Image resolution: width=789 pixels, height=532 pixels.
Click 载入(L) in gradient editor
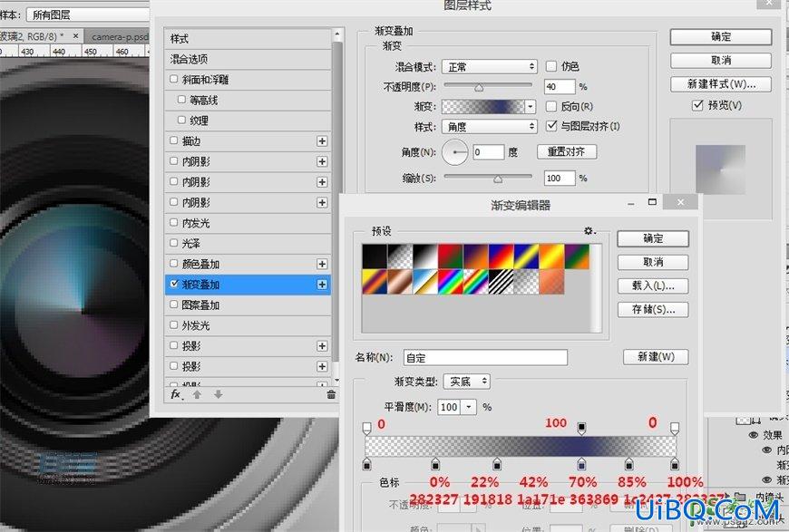[x=653, y=285]
